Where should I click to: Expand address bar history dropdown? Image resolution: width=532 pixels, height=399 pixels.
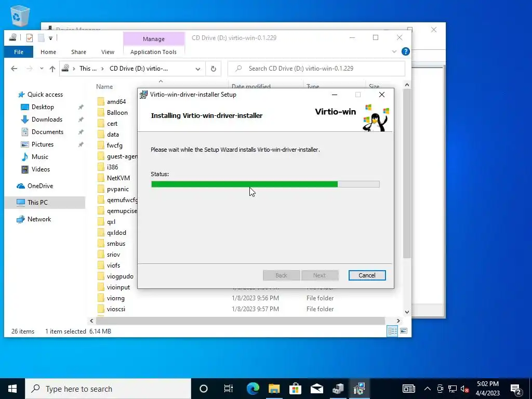pos(198,69)
